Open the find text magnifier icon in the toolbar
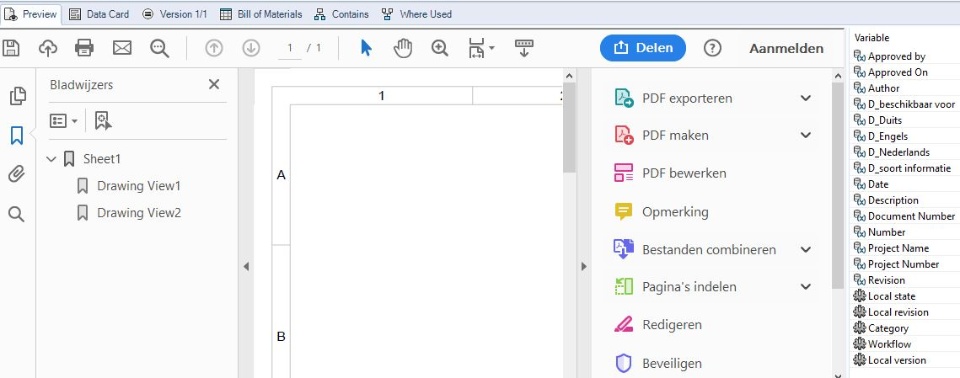The image size is (960, 378). click(x=160, y=48)
